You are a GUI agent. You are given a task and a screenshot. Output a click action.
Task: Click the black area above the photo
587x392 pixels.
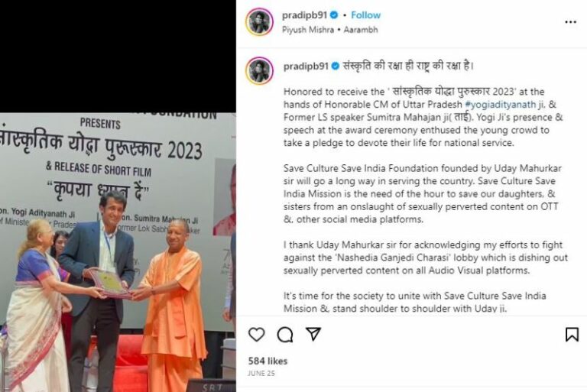pyautogui.click(x=118, y=56)
